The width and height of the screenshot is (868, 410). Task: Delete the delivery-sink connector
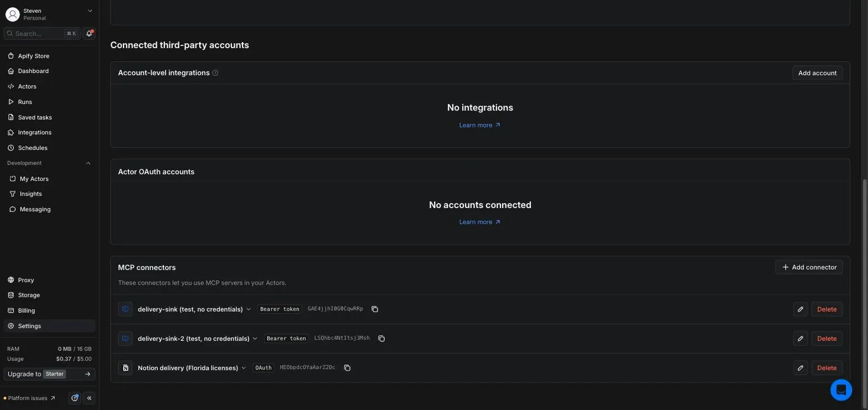(826, 309)
